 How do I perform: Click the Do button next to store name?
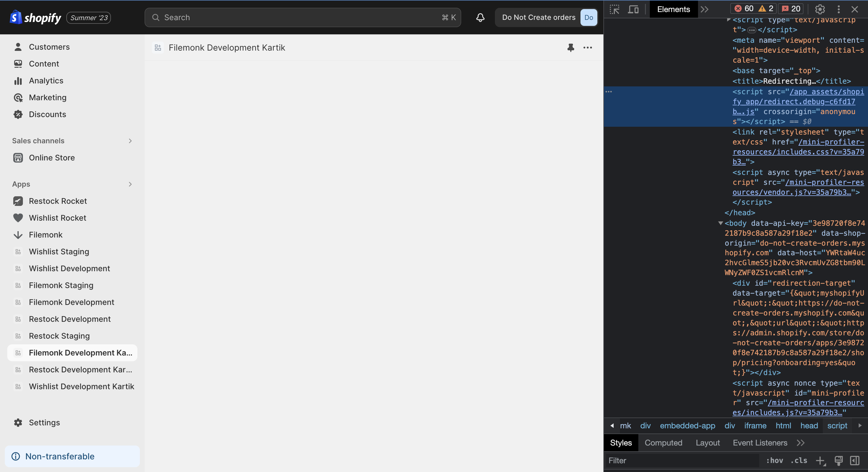[588, 17]
